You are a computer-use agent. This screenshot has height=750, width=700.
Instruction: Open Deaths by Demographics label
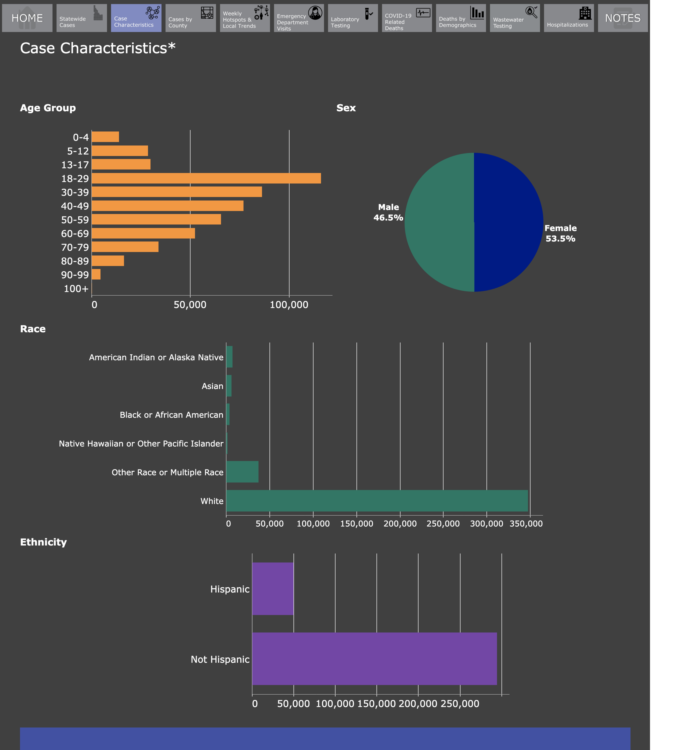click(457, 22)
